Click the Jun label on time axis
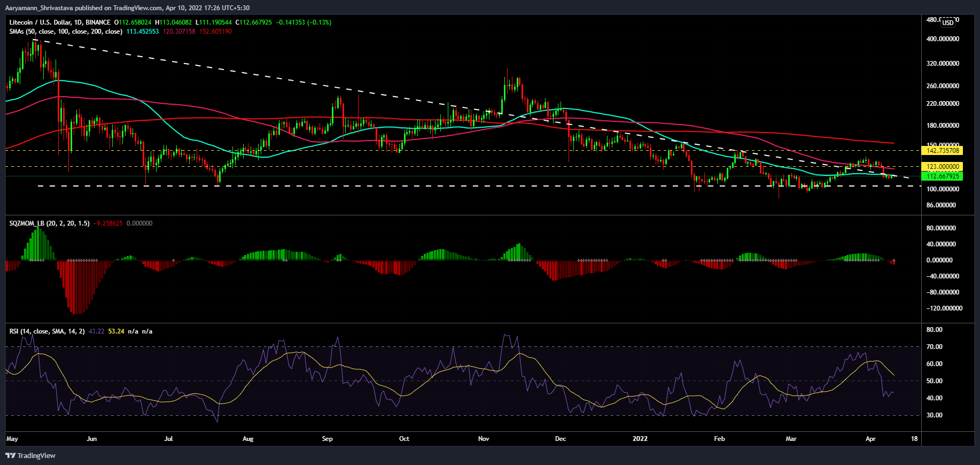 point(91,439)
